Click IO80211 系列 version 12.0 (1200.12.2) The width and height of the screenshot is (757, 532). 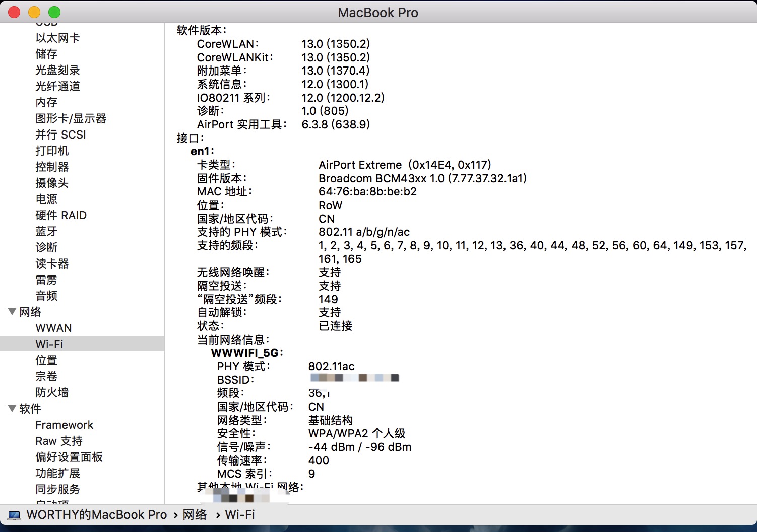point(343,98)
